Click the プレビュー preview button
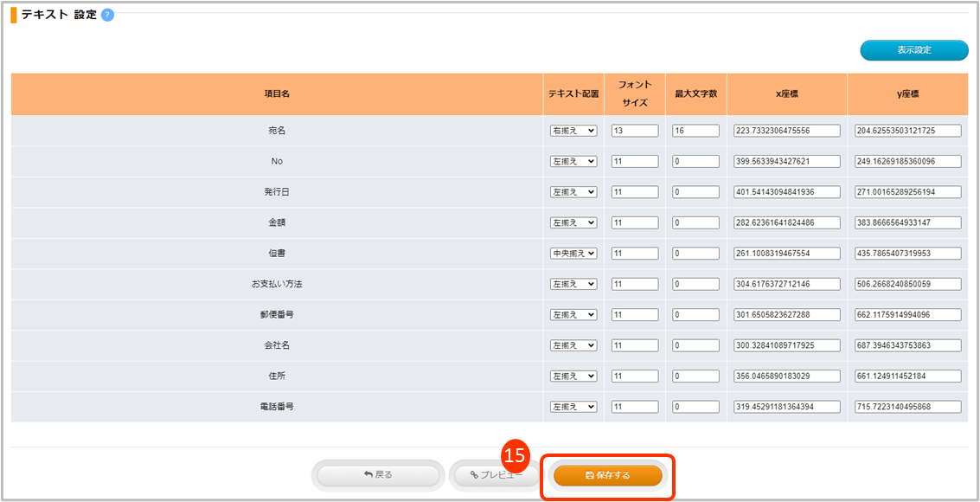 [496, 475]
